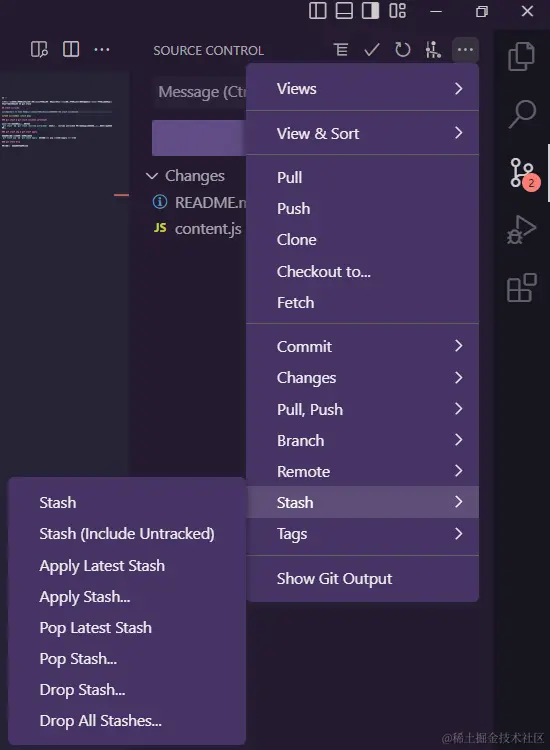Click the commit message input field
This screenshot has width=550, height=750.
(x=200, y=91)
